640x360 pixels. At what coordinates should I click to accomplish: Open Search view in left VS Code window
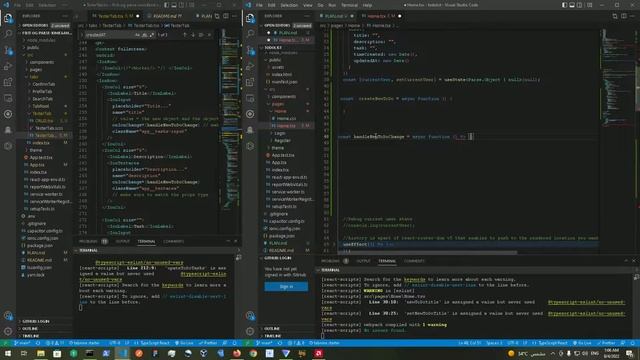[8, 34]
